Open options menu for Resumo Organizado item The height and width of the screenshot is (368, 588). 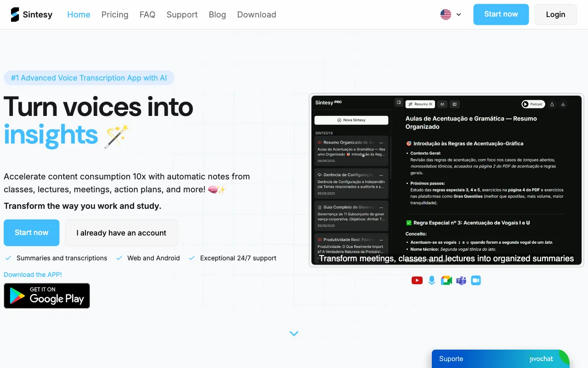tap(381, 143)
